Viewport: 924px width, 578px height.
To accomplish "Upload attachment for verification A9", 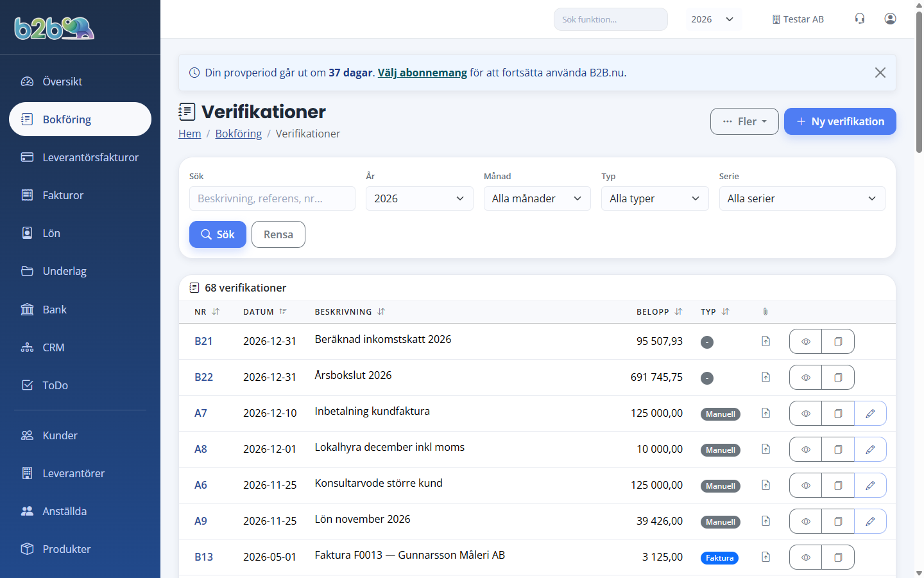I will pyautogui.click(x=766, y=521).
